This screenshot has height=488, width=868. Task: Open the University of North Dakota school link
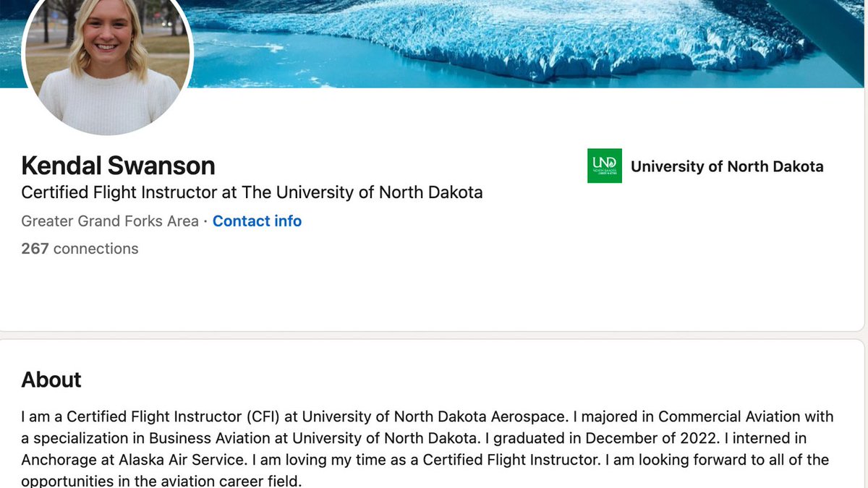(726, 166)
